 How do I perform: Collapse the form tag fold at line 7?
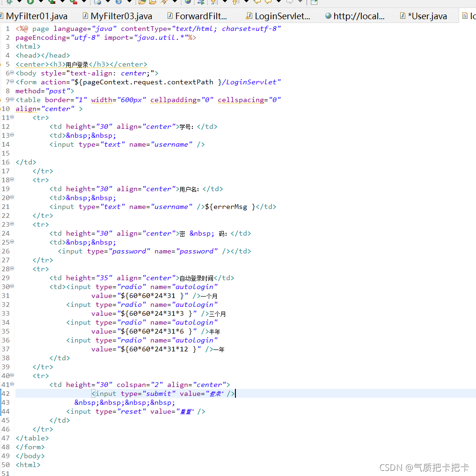(12, 82)
